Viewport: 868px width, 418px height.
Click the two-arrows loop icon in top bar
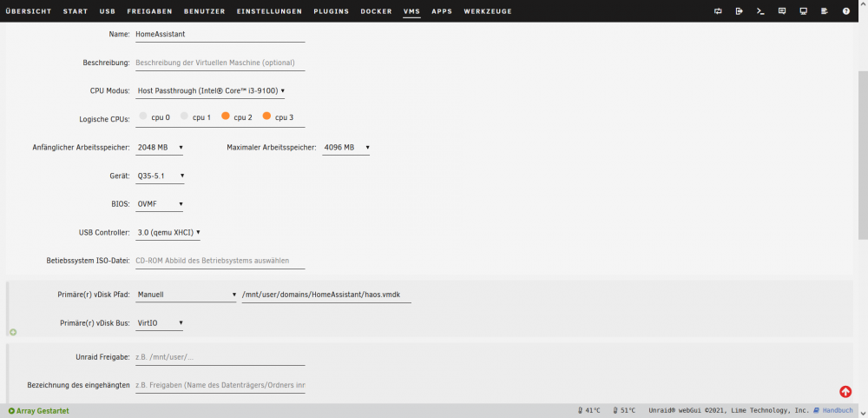pos(718,11)
